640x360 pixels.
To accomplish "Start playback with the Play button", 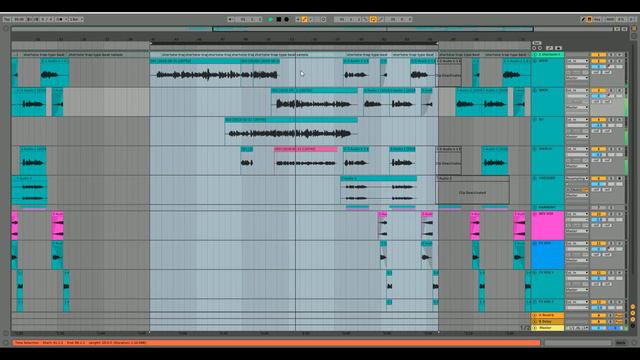I will point(271,19).
